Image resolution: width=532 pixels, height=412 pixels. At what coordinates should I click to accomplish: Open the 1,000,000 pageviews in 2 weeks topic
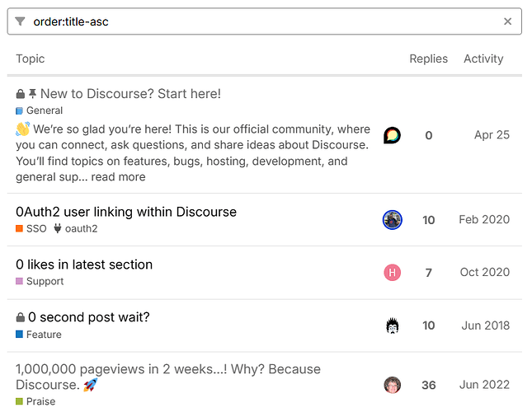(168, 377)
